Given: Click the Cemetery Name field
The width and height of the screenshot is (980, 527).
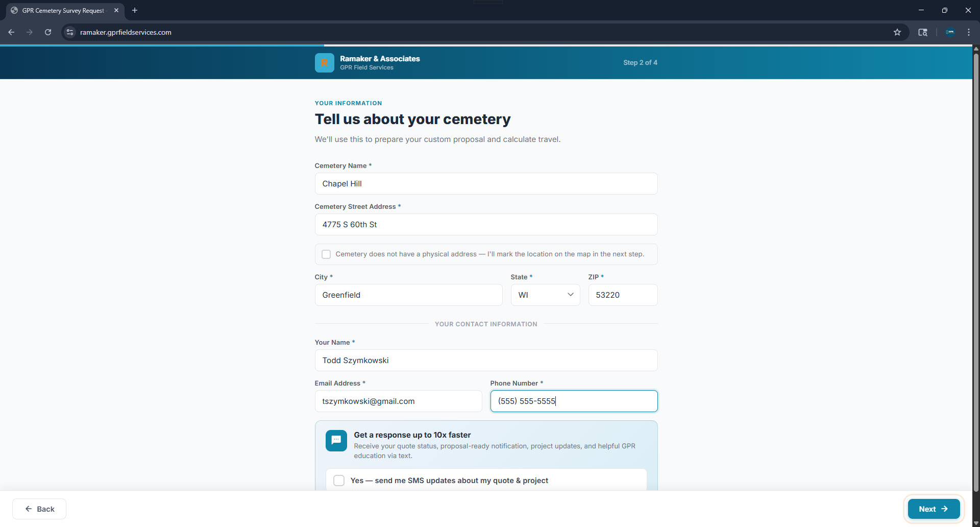Looking at the screenshot, I should (486, 184).
